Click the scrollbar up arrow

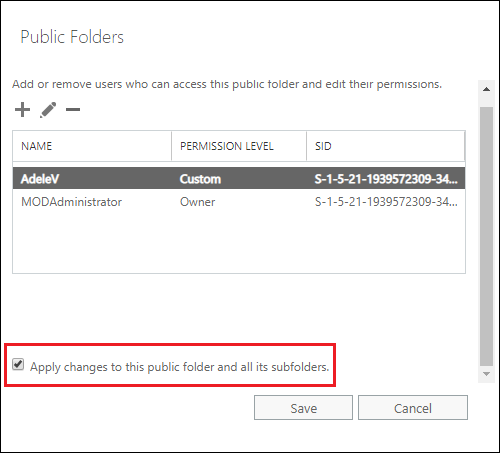486,89
